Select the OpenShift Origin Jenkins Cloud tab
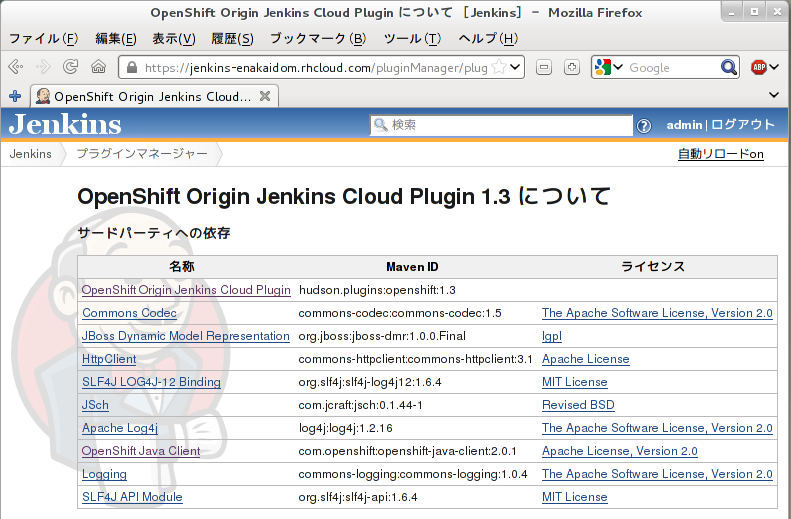 [155, 96]
